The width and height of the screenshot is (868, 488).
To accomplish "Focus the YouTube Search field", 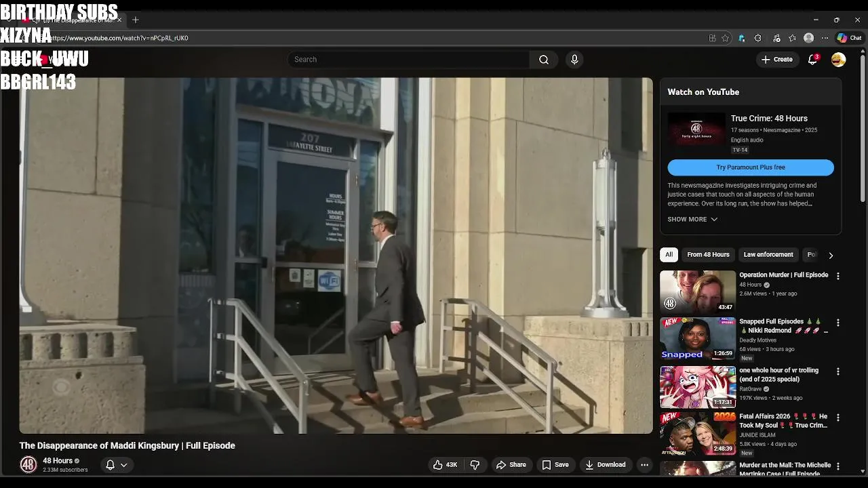I will (x=408, y=60).
